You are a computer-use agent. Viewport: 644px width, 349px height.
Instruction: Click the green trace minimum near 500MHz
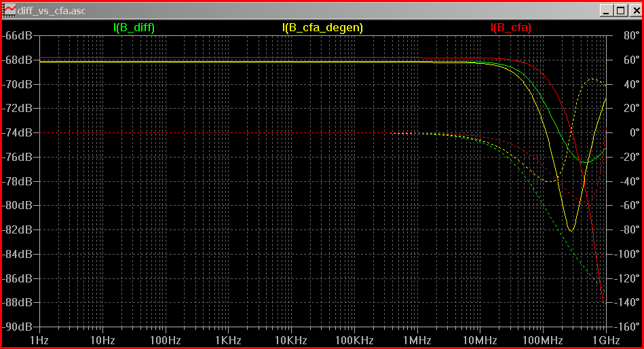point(586,162)
